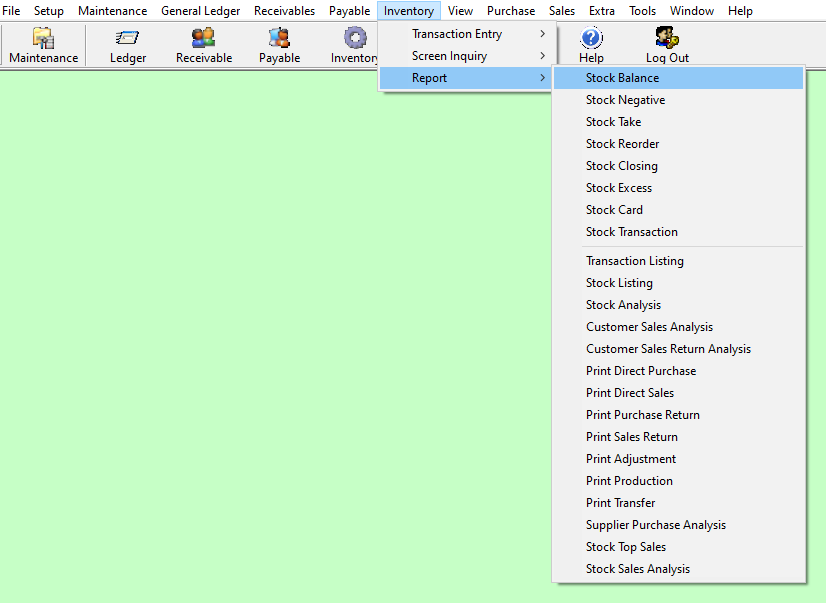Choose Print Adjustment
826x603 pixels.
(x=678, y=459)
